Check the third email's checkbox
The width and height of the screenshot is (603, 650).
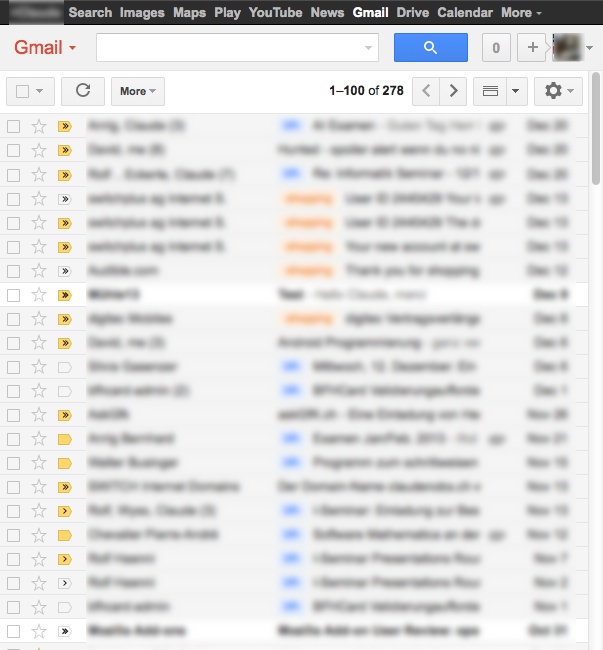(x=13, y=175)
